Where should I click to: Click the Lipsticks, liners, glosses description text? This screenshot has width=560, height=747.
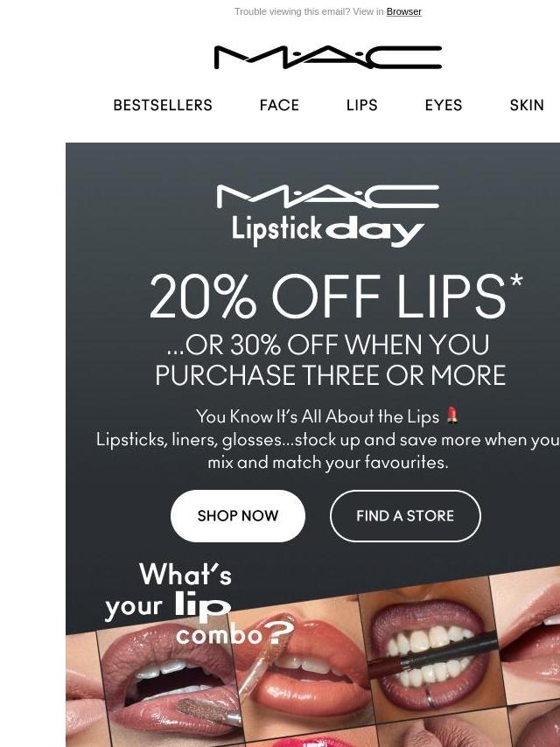328,450
